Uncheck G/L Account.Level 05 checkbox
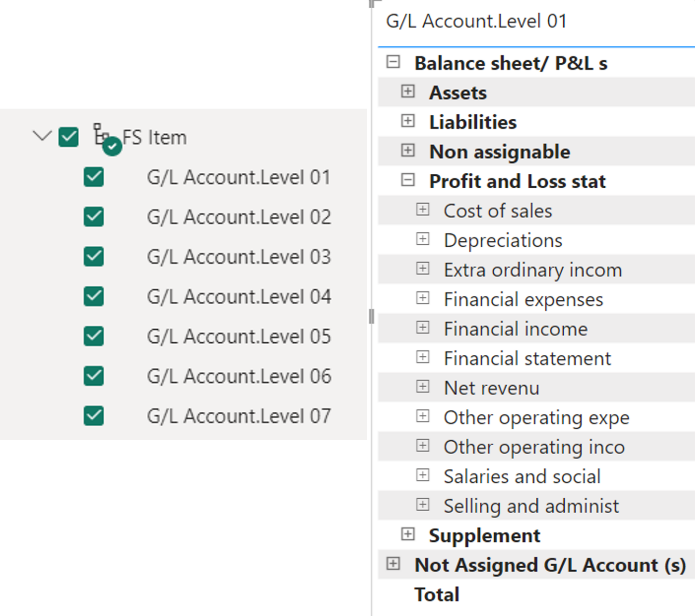This screenshot has width=695, height=616. point(94,336)
